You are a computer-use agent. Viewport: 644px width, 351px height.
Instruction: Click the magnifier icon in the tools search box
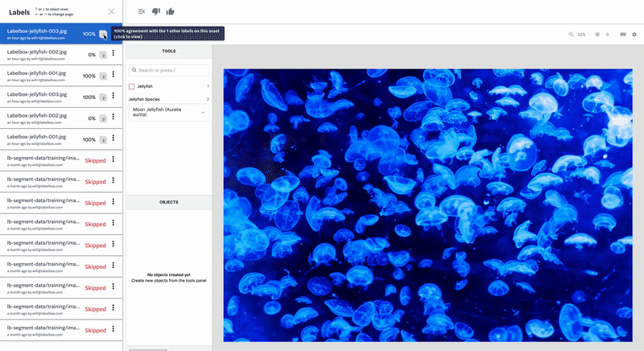pos(134,70)
